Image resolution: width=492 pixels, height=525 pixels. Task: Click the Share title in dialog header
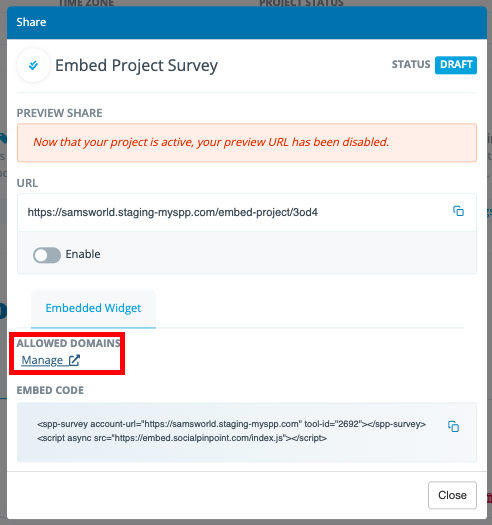[x=31, y=22]
